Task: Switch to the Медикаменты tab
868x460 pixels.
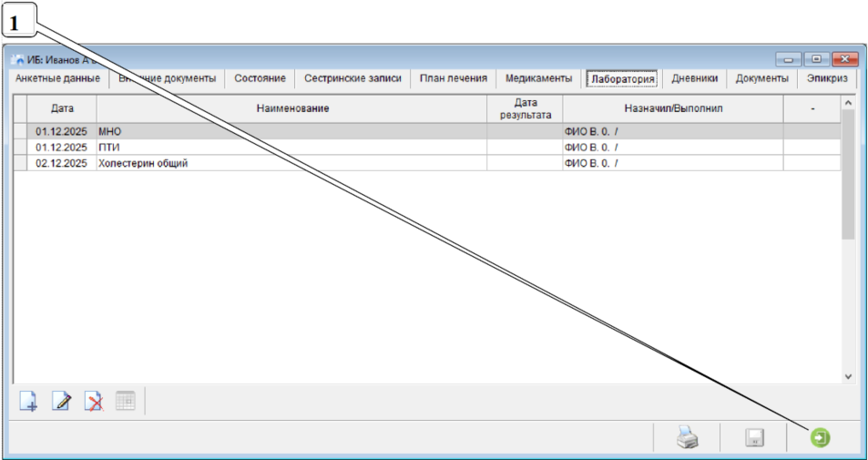Action: [x=538, y=78]
